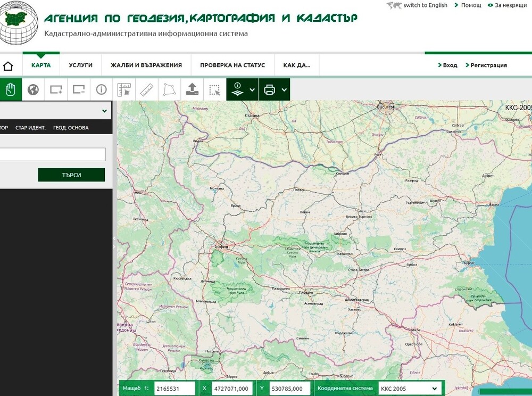Activate the zoom in rectangle tool
This screenshot has height=396, width=532.
pos(56,89)
